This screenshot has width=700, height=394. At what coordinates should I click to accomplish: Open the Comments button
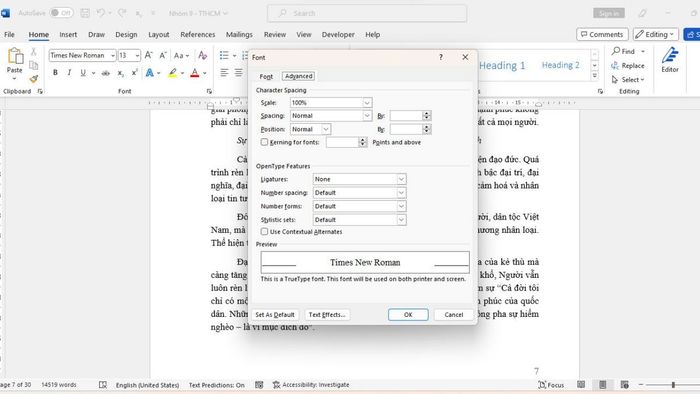pos(602,34)
